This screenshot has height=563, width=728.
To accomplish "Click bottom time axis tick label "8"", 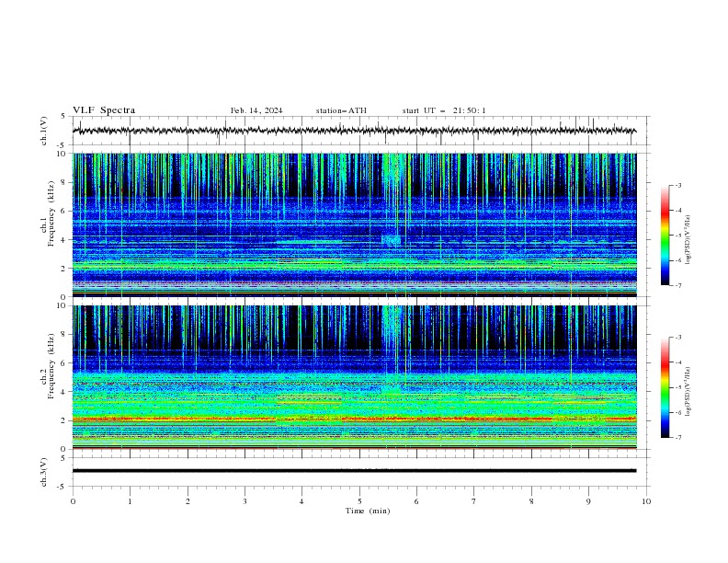I will coord(531,501).
